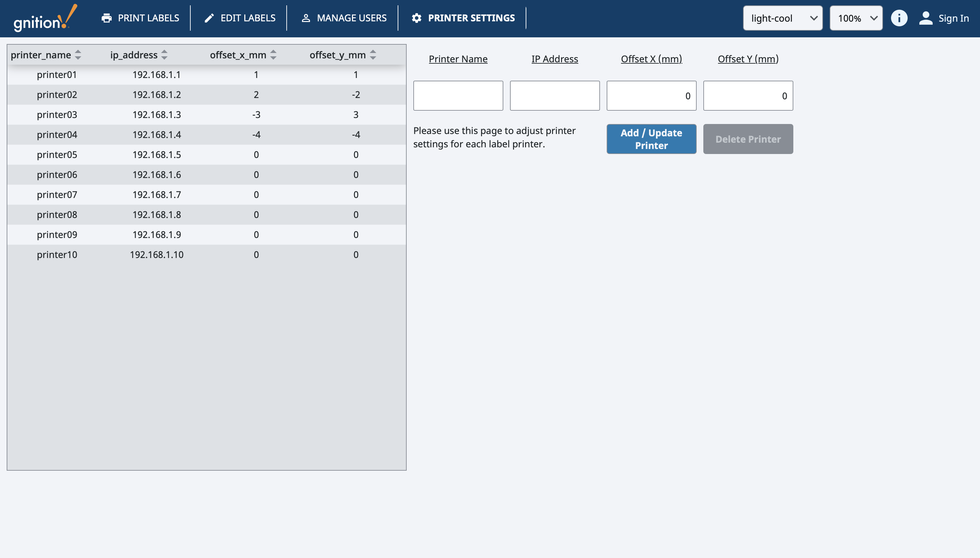The image size is (980, 558).
Task: Click IP cell 192.168.1.4
Action: [x=156, y=135]
